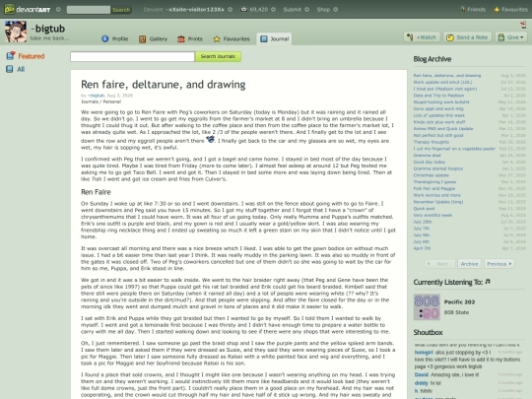Open archive entry 'Work update and smut (LOL)'
532x399 pixels.
click(x=442, y=82)
